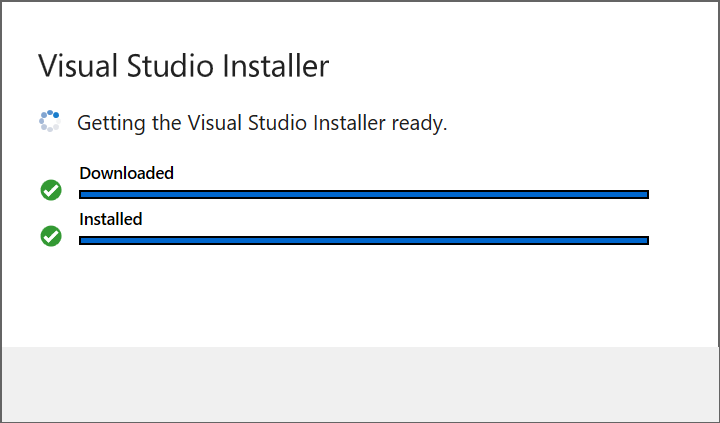Click the Downloaded progress bar
720x423 pixels.
[x=364, y=194]
